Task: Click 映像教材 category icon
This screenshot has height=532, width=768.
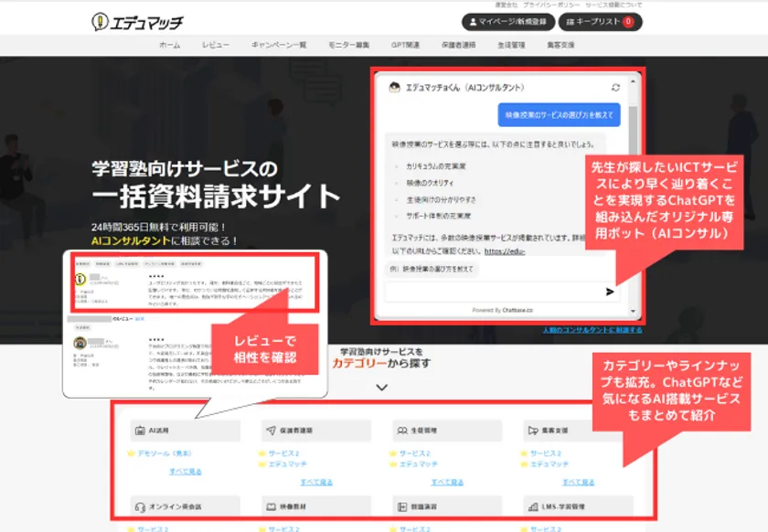Action: 271,506
